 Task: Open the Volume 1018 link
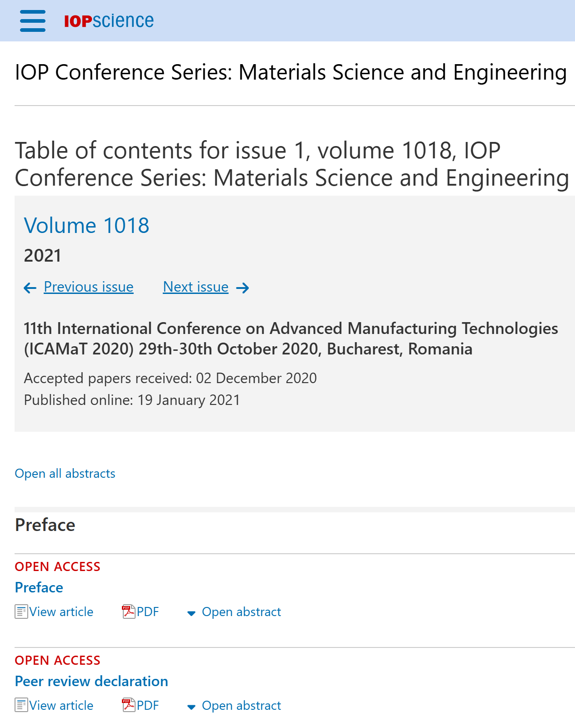pos(86,225)
